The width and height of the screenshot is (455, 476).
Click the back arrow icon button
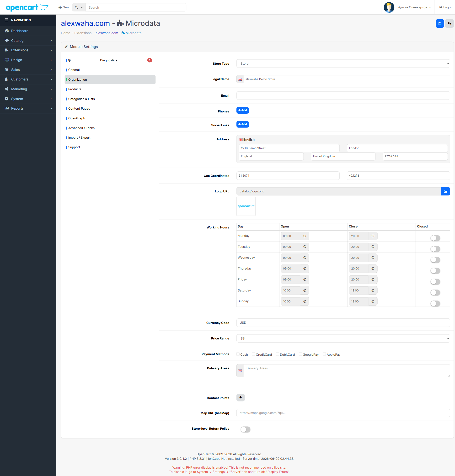[x=449, y=23]
